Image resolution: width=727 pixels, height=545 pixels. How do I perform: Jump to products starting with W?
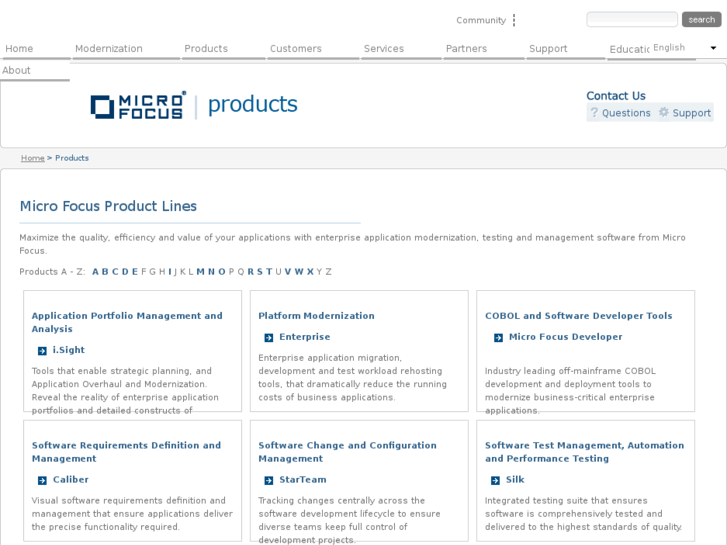(x=299, y=272)
